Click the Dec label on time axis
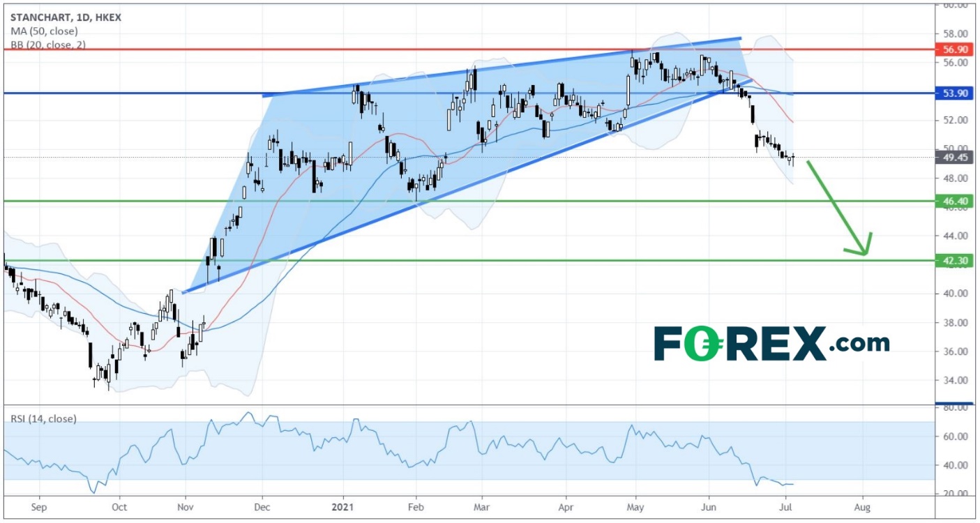Image resolution: width=980 pixels, height=523 pixels. click(x=262, y=506)
